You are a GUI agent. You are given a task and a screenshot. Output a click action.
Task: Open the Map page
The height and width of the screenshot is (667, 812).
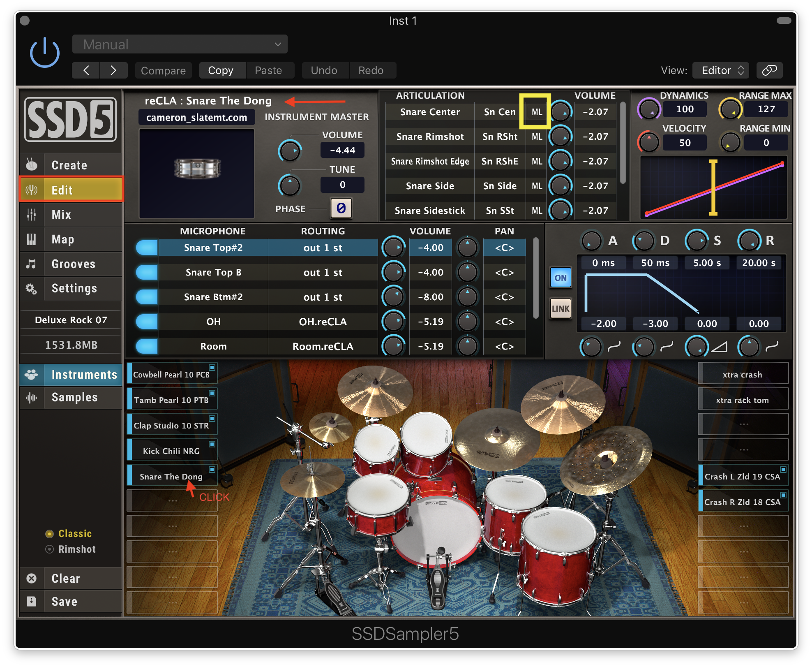(x=71, y=239)
